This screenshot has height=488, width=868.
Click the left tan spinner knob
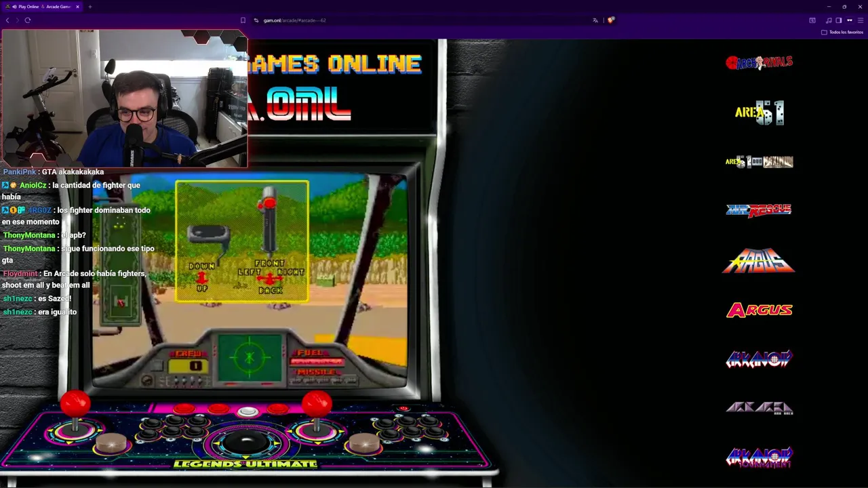(x=111, y=443)
